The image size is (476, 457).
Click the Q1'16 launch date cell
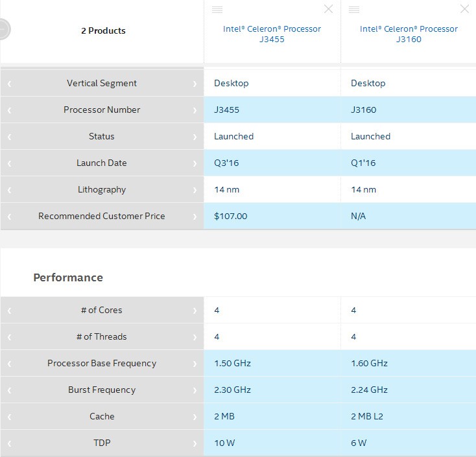click(409, 163)
